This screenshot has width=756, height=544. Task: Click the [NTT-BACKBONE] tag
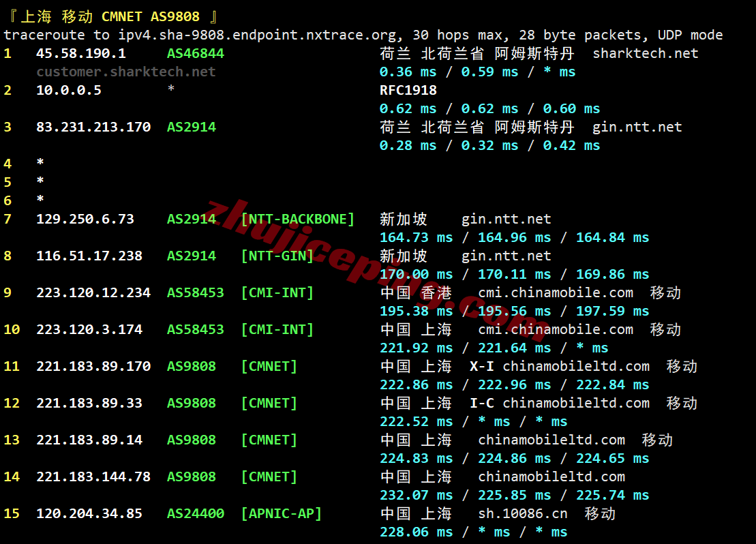click(x=297, y=220)
